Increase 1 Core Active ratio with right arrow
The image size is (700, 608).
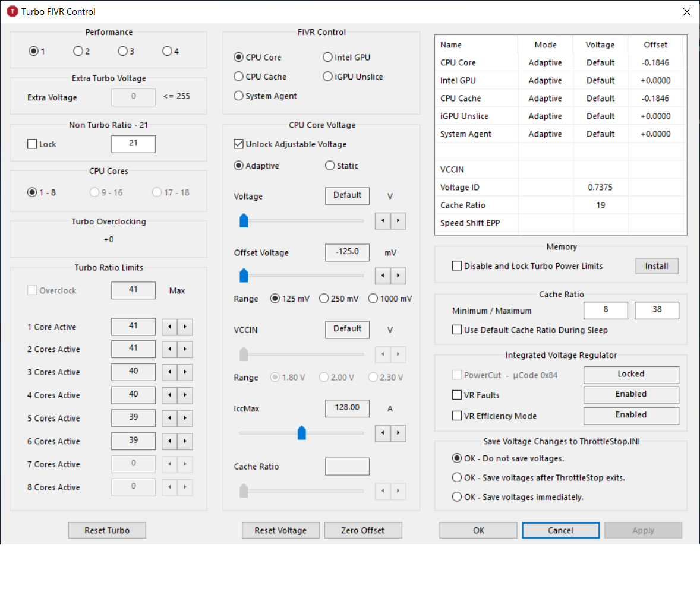185,327
